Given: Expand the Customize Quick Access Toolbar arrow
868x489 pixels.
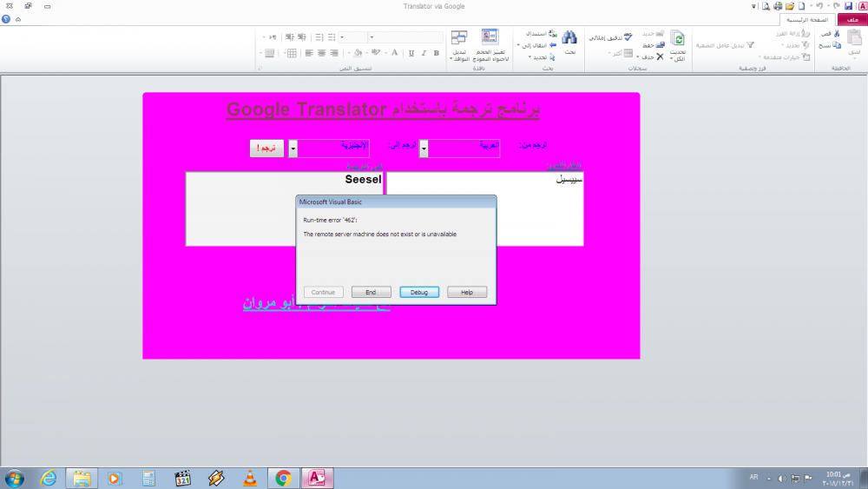Looking at the screenshot, I should click(753, 7).
